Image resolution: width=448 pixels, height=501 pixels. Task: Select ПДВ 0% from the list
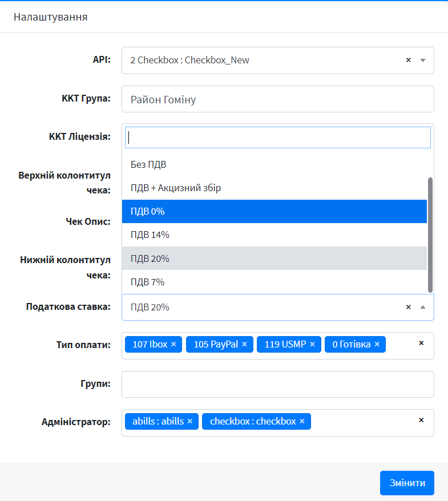click(x=148, y=212)
